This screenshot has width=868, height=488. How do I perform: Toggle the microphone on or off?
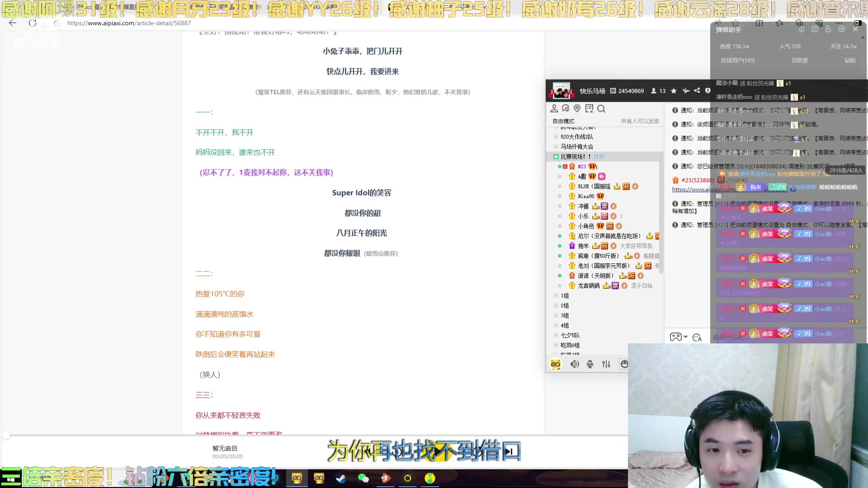coord(590,364)
